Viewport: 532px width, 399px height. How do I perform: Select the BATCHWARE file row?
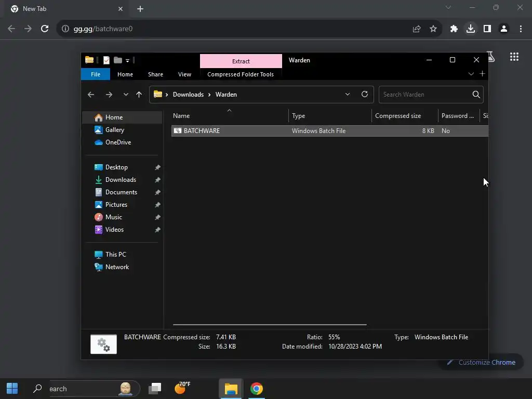point(330,131)
